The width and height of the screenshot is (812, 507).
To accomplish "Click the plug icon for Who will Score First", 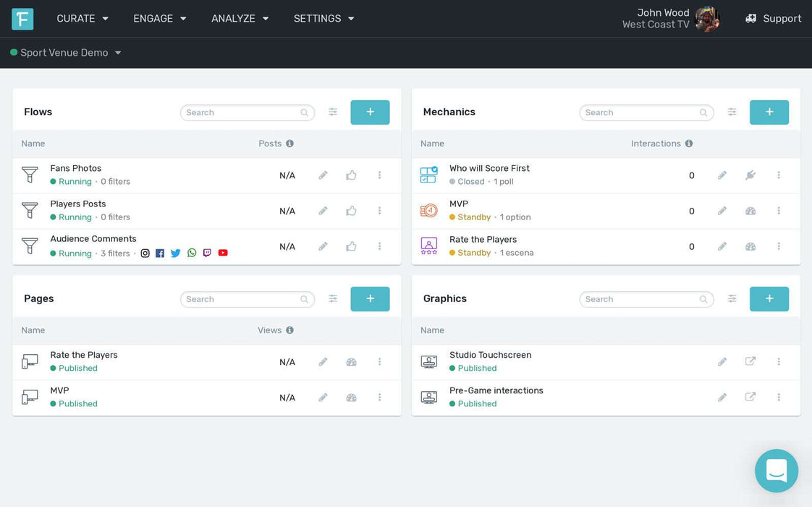I will (x=750, y=175).
